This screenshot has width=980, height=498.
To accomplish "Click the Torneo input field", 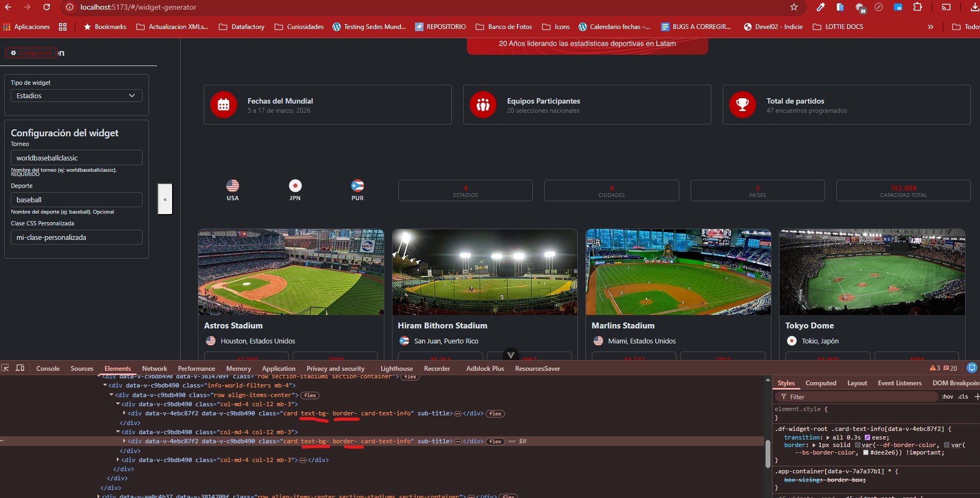I will [77, 158].
